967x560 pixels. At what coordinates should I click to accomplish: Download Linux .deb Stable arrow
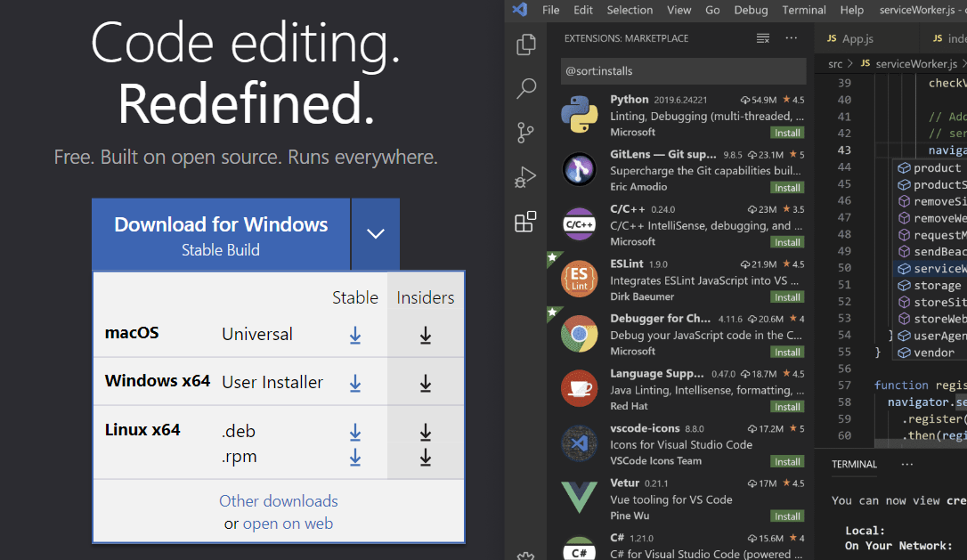pos(355,433)
